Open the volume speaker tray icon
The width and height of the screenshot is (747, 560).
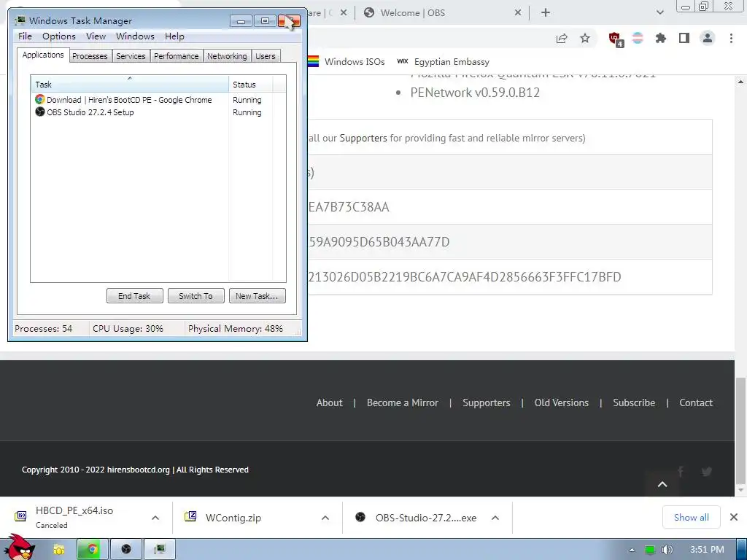[667, 550]
